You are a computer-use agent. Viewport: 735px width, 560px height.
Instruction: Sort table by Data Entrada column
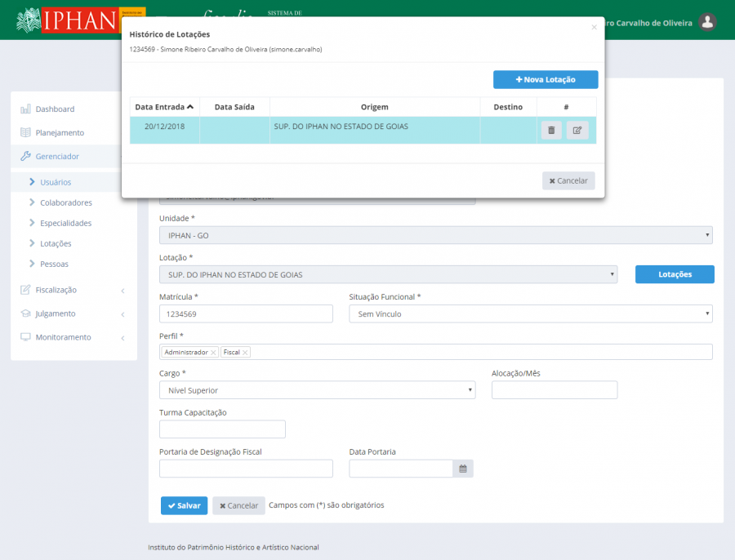164,107
